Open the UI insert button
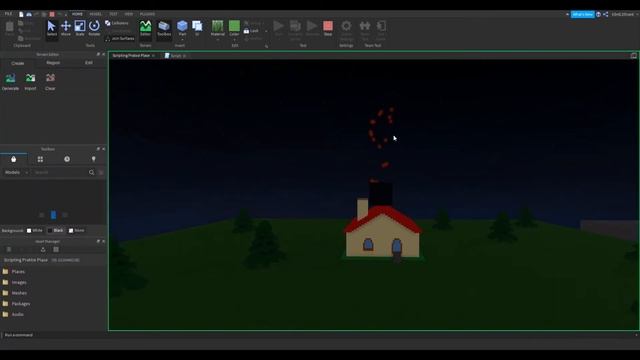This screenshot has width=640, height=360. tap(197, 28)
